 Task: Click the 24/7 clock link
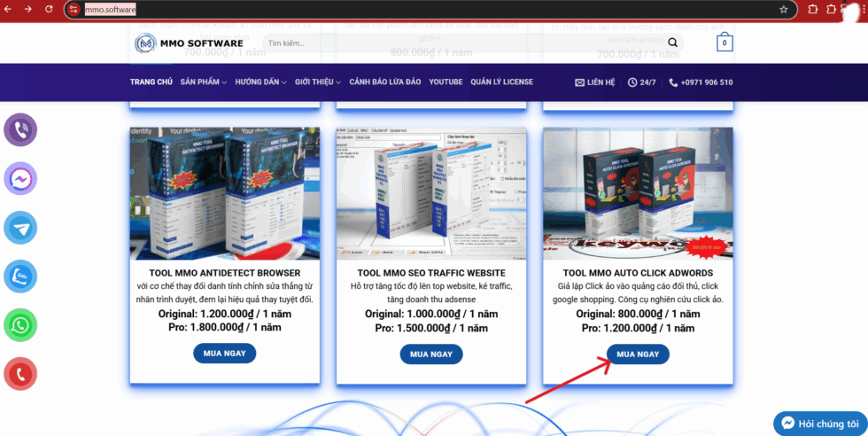pos(641,82)
